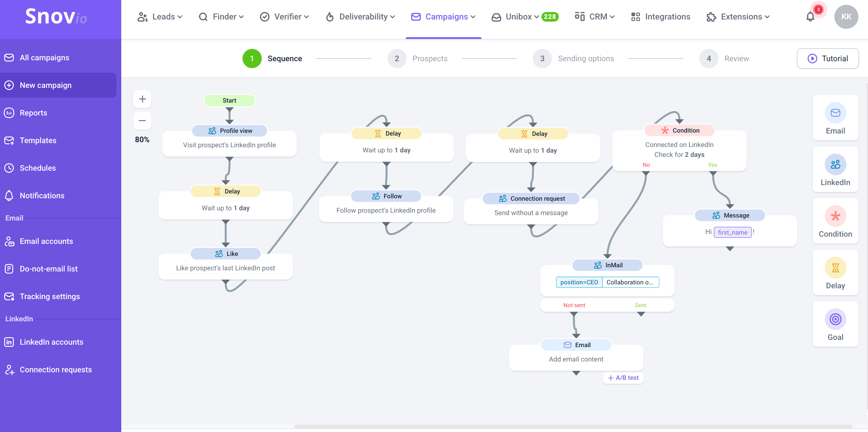Select the Email element in side panel
Image resolution: width=868 pixels, height=432 pixels.
coord(835,118)
